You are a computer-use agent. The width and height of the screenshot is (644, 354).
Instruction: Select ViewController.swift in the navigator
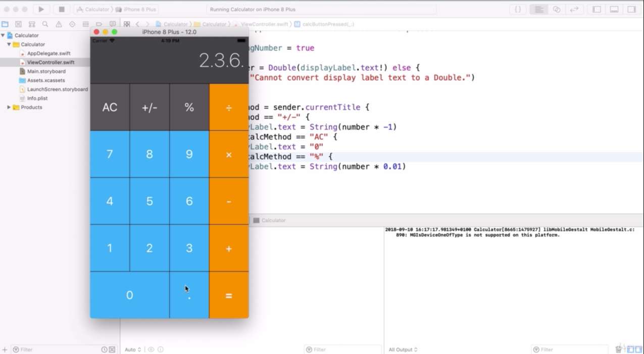[x=51, y=62]
